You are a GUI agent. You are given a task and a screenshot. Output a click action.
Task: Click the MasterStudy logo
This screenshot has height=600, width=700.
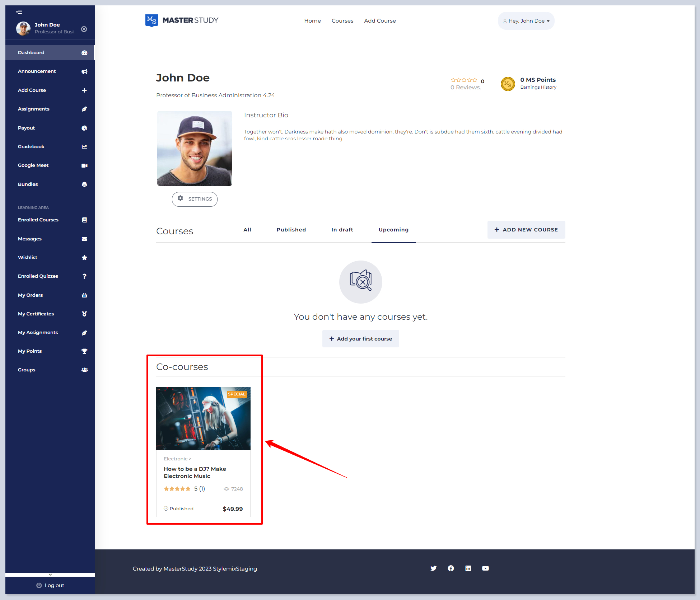click(182, 20)
